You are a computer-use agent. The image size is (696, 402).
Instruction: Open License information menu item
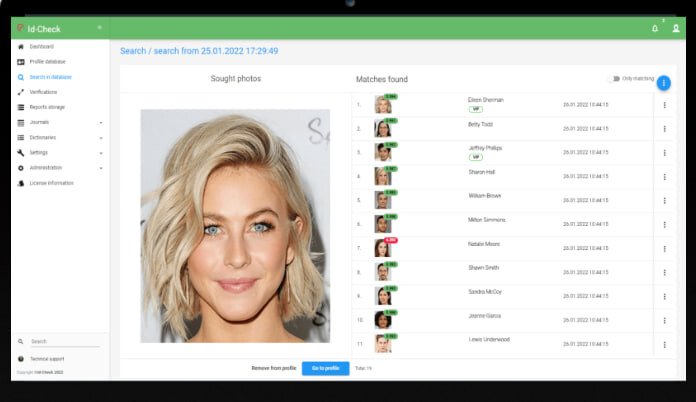tap(51, 183)
